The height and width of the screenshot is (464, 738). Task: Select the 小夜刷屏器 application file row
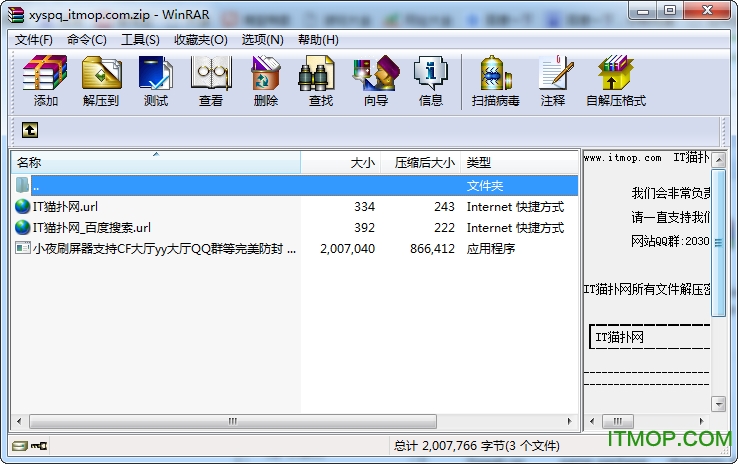tap(295, 248)
